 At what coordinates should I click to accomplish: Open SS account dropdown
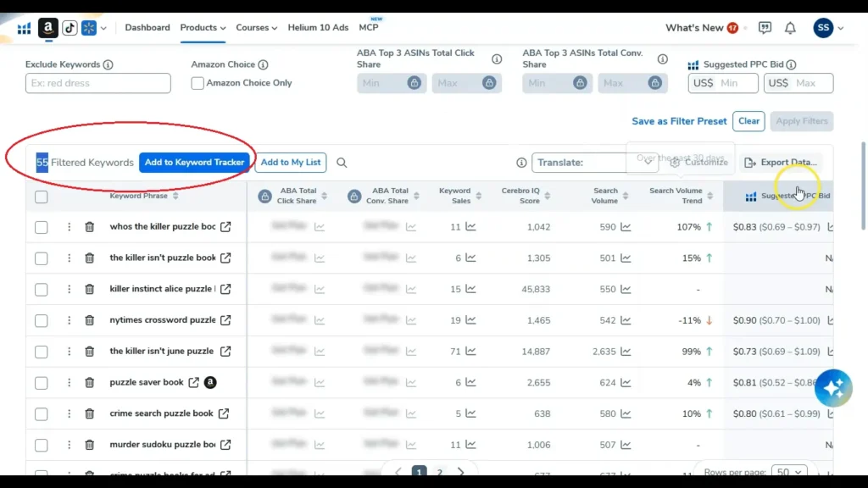point(829,28)
